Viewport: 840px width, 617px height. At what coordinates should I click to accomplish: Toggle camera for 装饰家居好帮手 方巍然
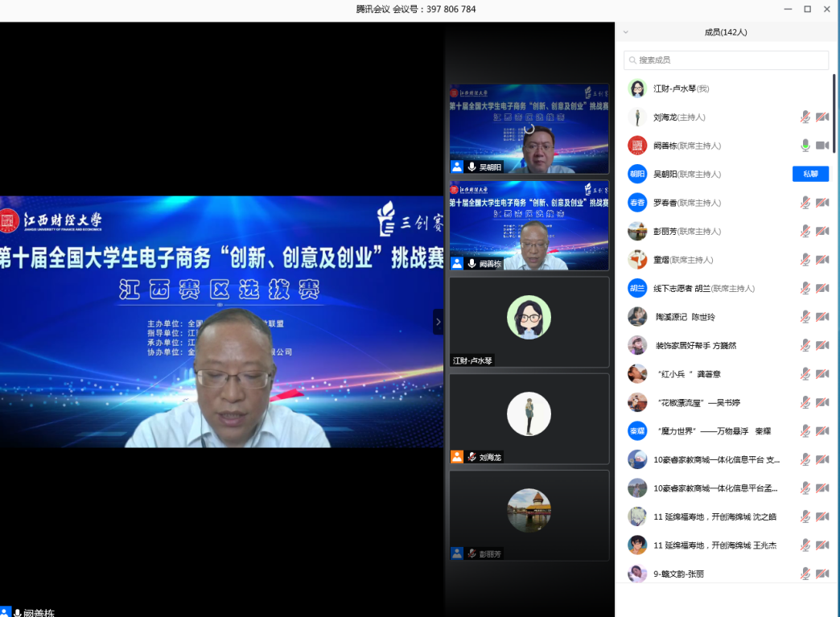pos(822,345)
